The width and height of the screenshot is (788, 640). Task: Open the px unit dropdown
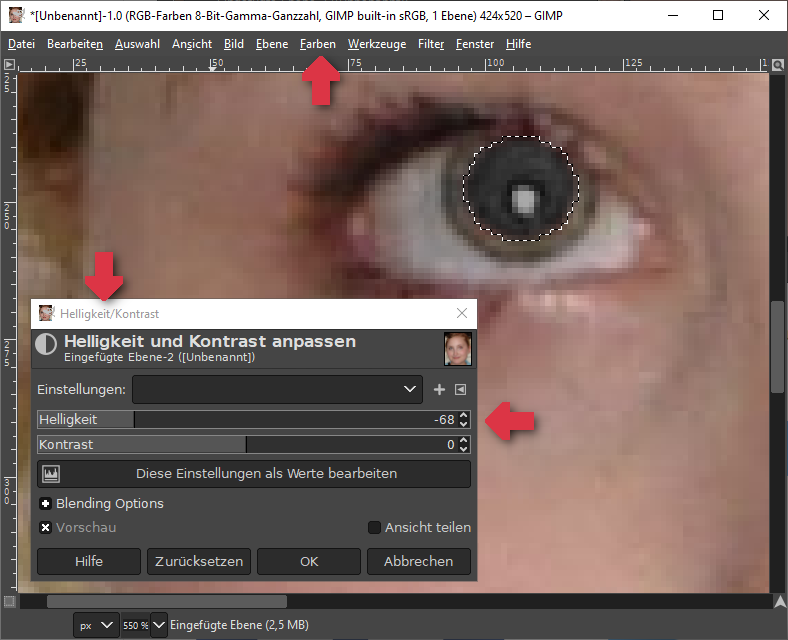96,625
